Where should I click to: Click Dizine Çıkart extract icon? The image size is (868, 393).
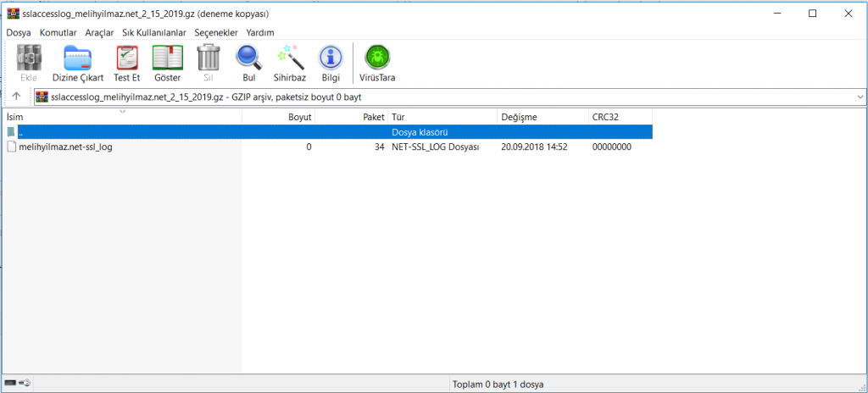(83, 63)
